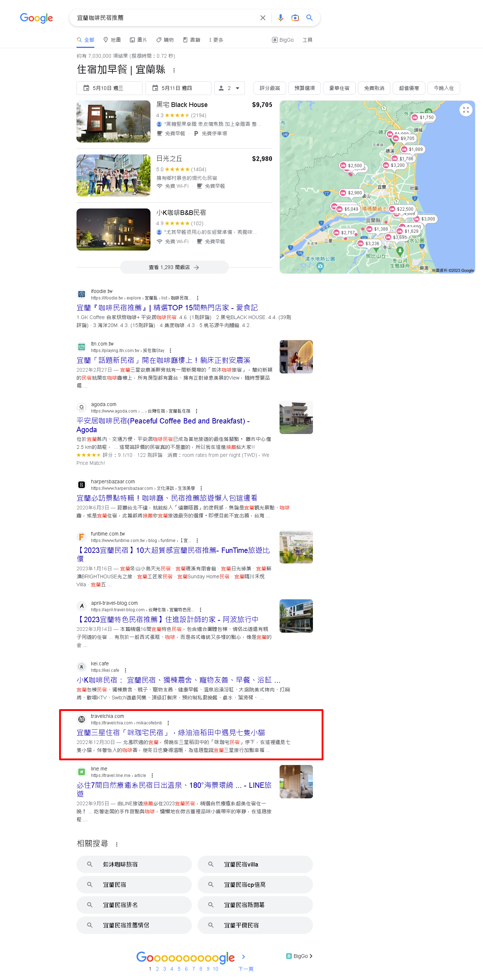Search related term 宜蘭平價民宿
The width and height of the screenshot is (483, 980).
(255, 925)
